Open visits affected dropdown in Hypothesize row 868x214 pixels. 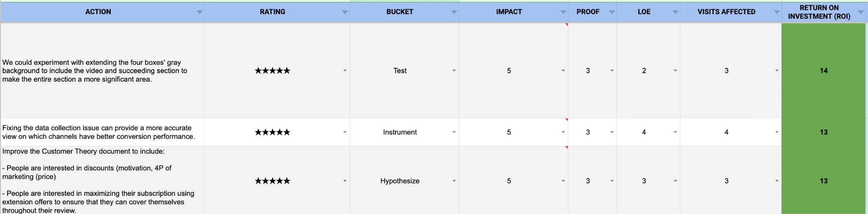(x=777, y=181)
